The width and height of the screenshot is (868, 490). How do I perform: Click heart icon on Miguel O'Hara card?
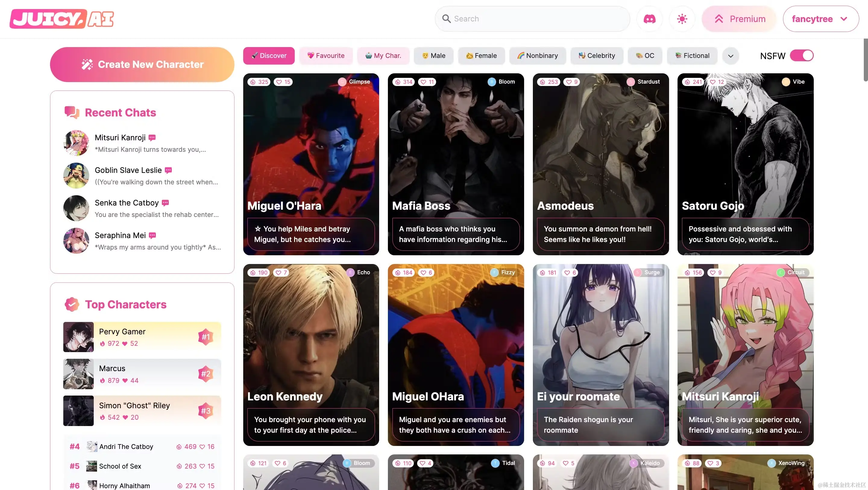[x=279, y=82]
